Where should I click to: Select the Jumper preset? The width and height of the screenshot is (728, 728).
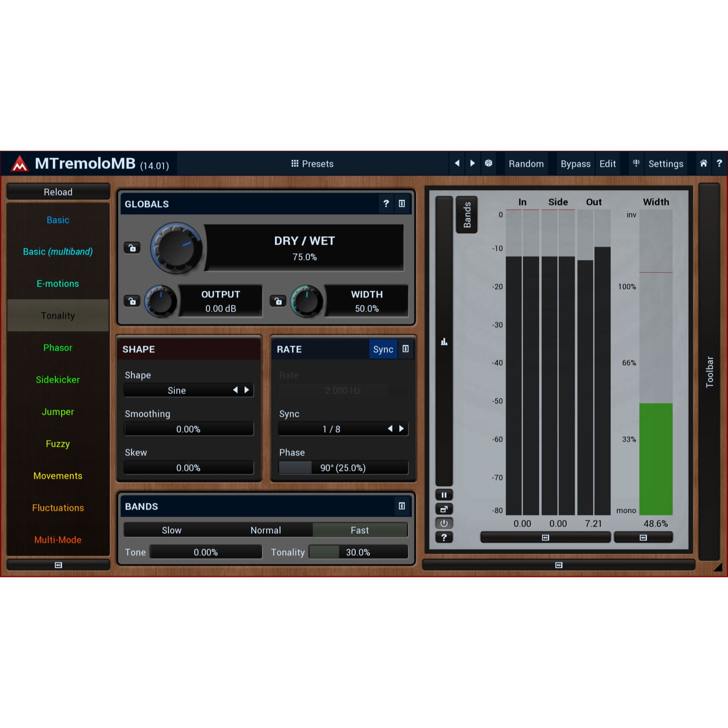(x=58, y=412)
